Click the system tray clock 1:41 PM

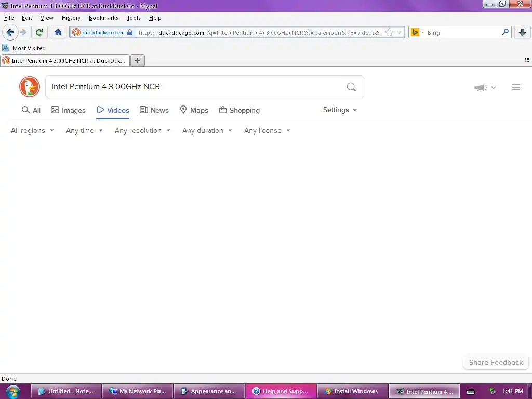pos(513,391)
